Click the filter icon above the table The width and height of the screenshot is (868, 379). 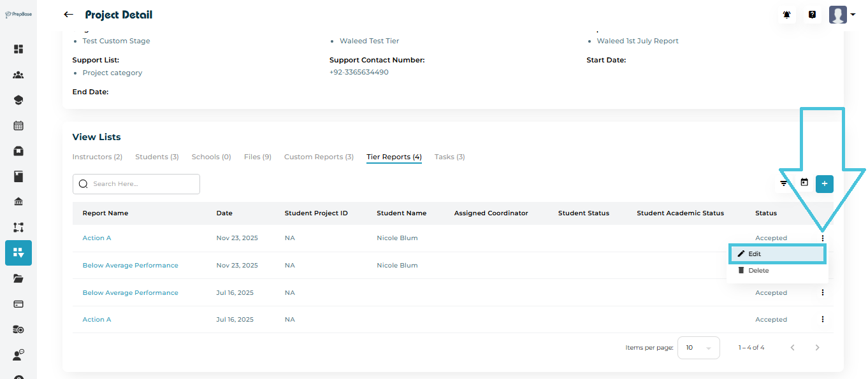pyautogui.click(x=784, y=183)
